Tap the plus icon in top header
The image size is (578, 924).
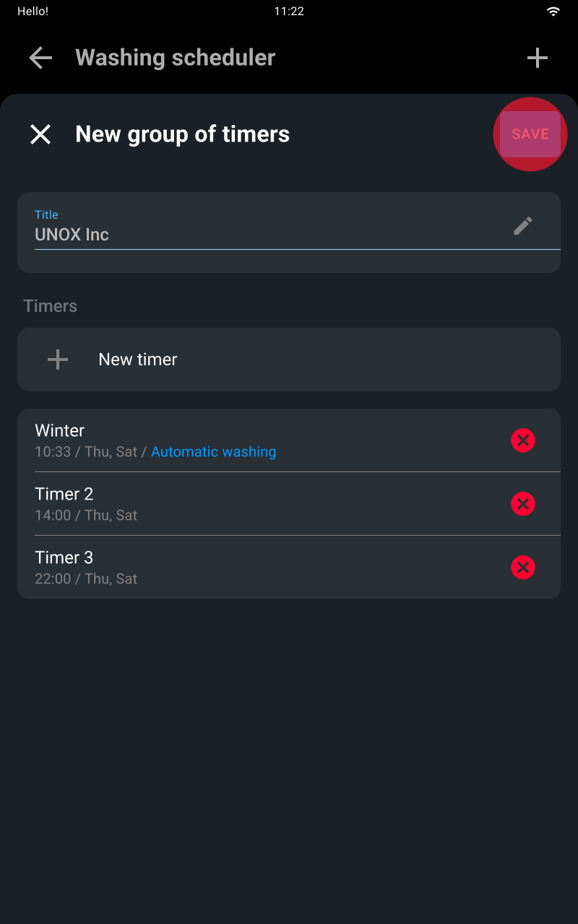(538, 58)
